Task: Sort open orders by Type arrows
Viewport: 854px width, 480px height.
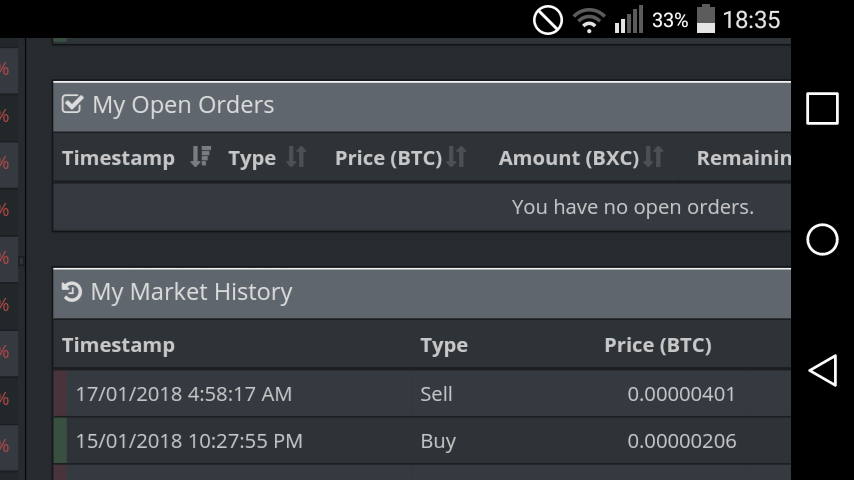Action: click(x=296, y=157)
